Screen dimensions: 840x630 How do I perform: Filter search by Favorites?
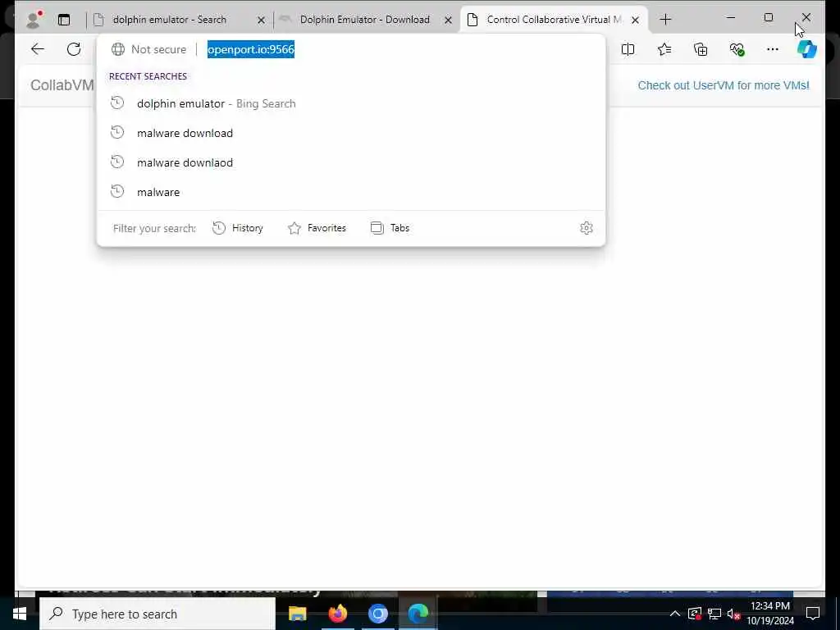pos(317,228)
